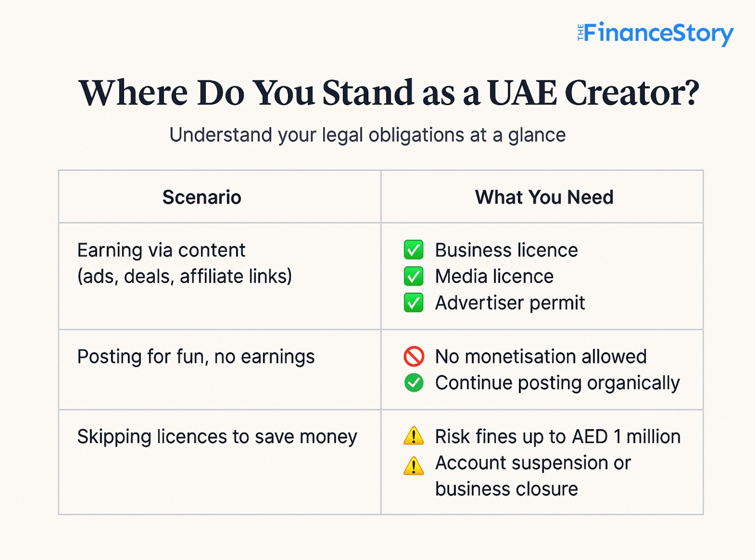Select the What You Need header

coord(544,197)
